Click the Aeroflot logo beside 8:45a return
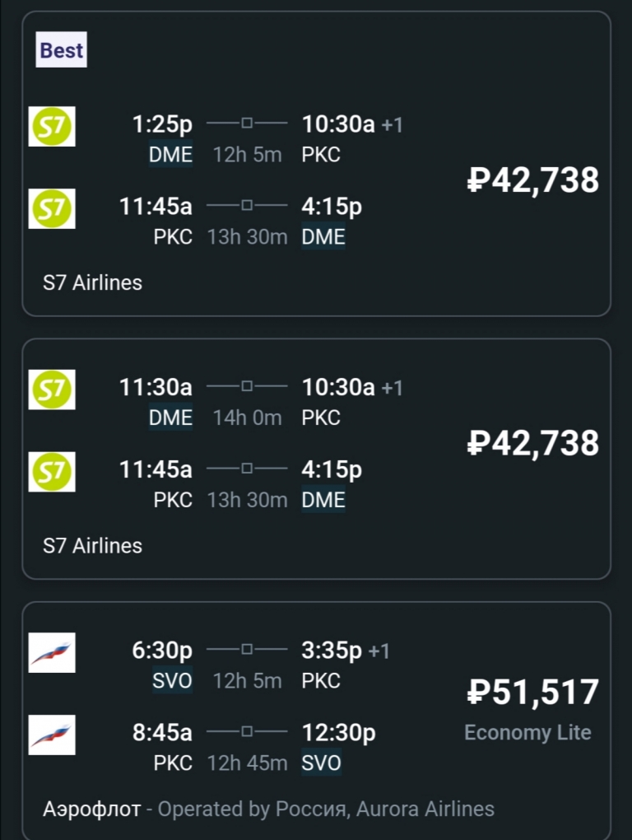Screen dimensions: 632x840 [x=52, y=735]
